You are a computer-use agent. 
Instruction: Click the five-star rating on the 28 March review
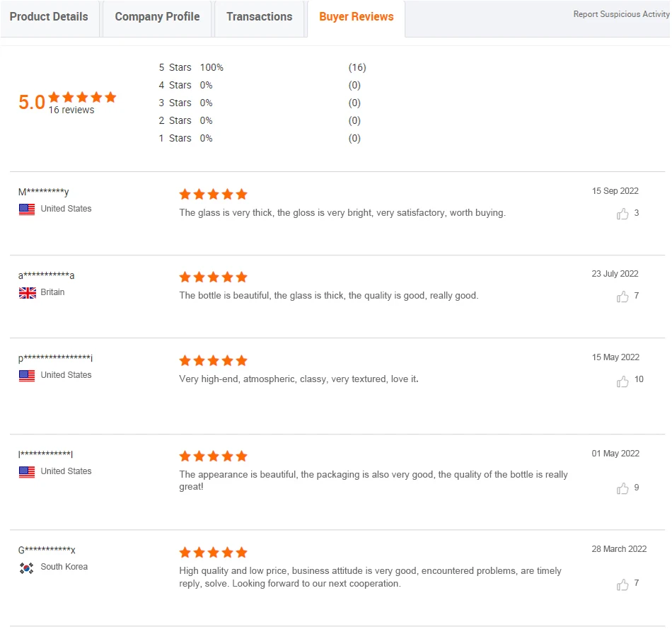213,553
